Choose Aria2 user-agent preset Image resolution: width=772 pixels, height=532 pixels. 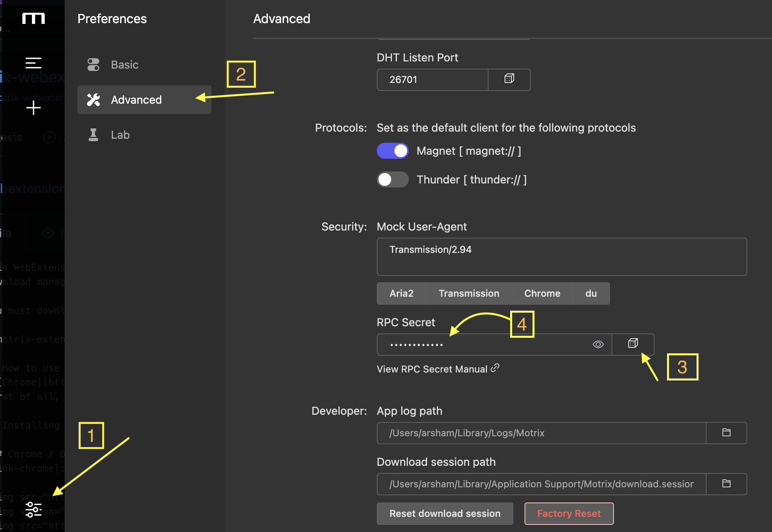401,294
